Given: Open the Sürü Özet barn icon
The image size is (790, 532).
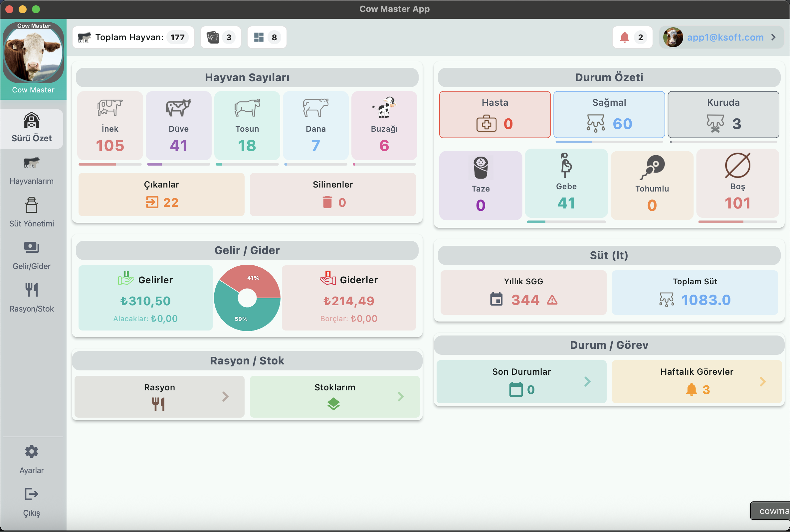Looking at the screenshot, I should click(x=32, y=120).
